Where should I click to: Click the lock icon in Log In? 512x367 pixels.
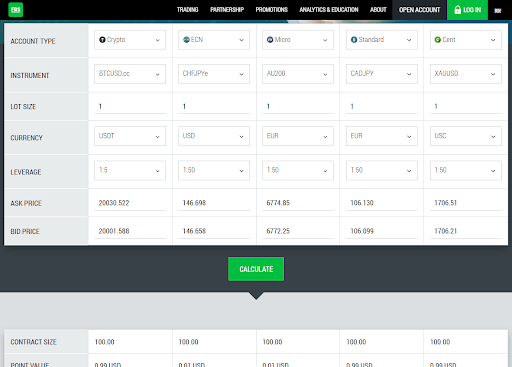(x=458, y=9)
